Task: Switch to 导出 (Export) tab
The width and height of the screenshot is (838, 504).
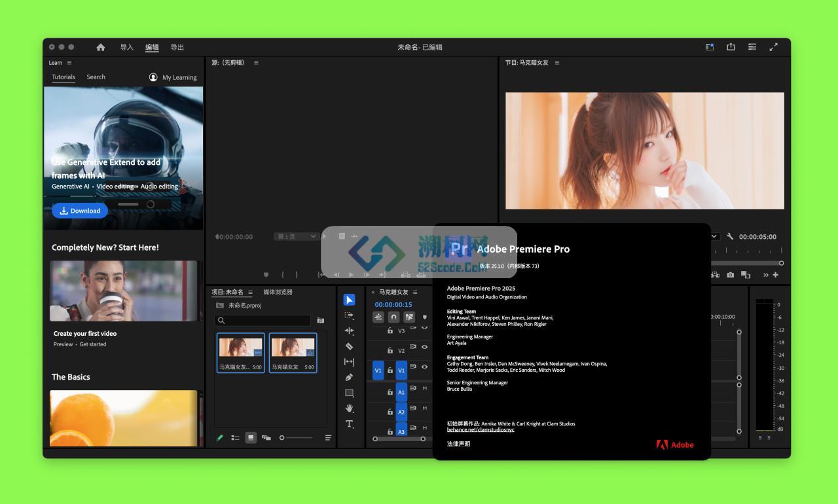Action: click(177, 47)
